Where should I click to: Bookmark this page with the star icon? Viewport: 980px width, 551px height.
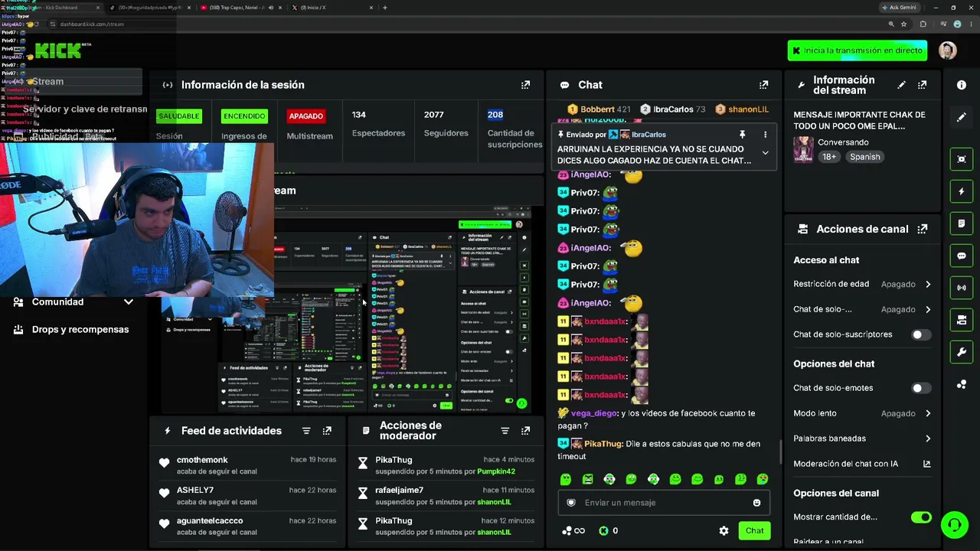click(x=904, y=24)
